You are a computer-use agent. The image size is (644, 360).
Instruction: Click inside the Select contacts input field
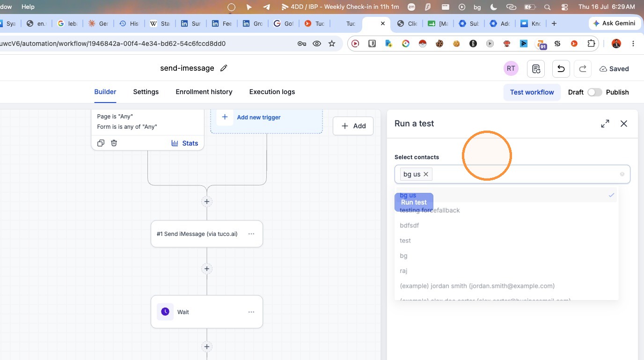(x=524, y=174)
